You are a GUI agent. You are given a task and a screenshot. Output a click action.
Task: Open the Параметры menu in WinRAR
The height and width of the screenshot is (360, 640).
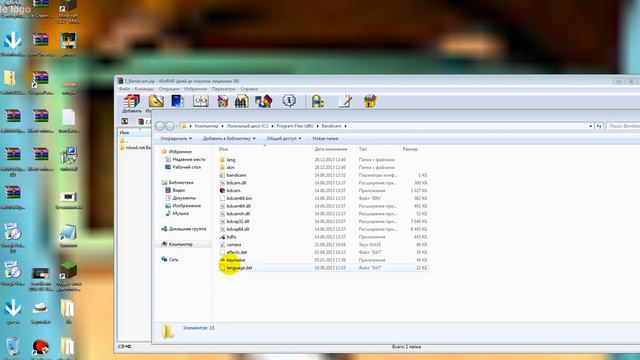[224, 89]
